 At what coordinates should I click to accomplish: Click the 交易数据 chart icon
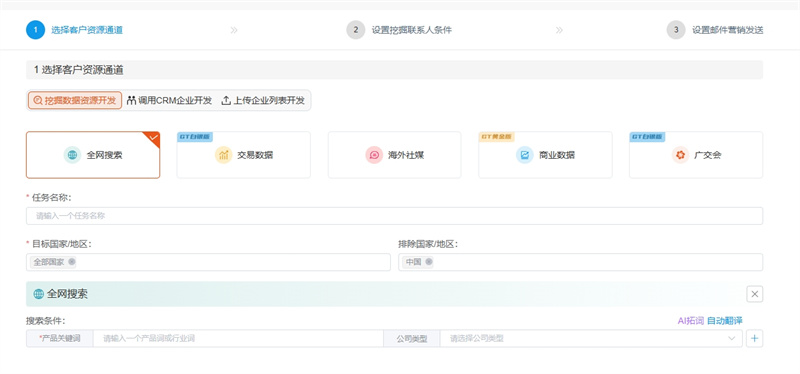(223, 155)
